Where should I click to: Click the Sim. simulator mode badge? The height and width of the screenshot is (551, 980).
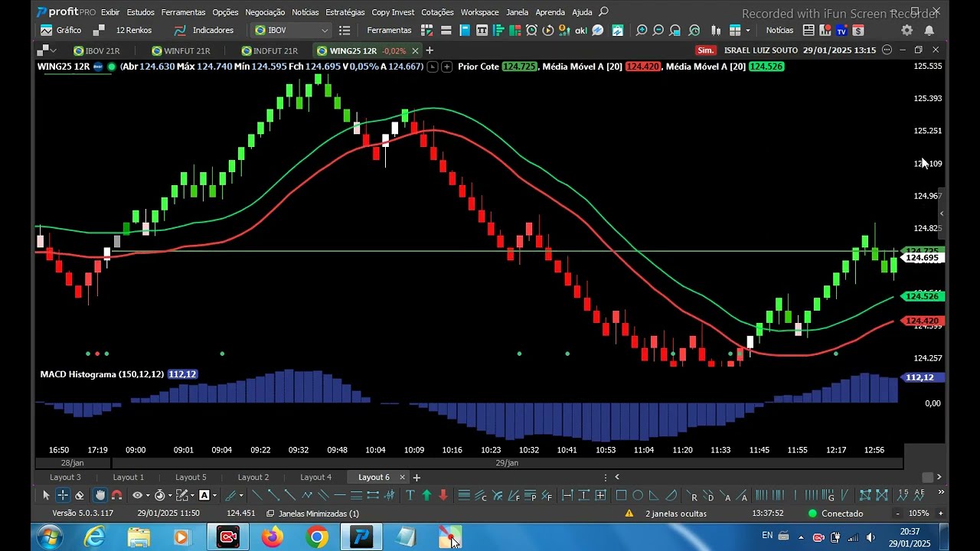point(706,50)
